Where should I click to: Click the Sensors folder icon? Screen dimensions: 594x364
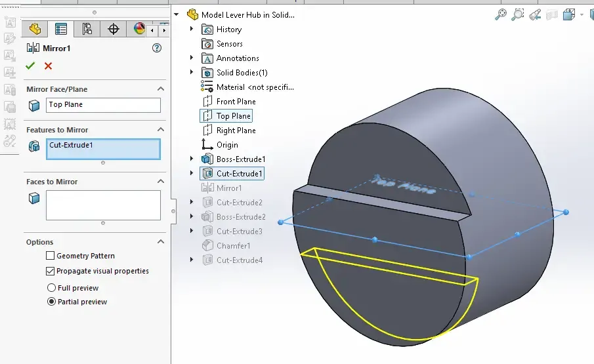coord(207,44)
